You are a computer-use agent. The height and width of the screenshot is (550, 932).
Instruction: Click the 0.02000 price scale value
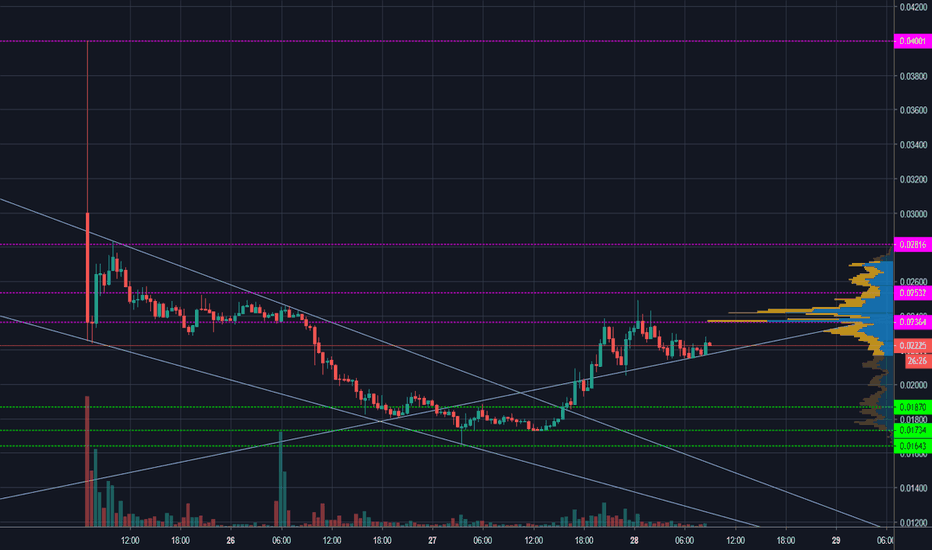[x=914, y=385]
